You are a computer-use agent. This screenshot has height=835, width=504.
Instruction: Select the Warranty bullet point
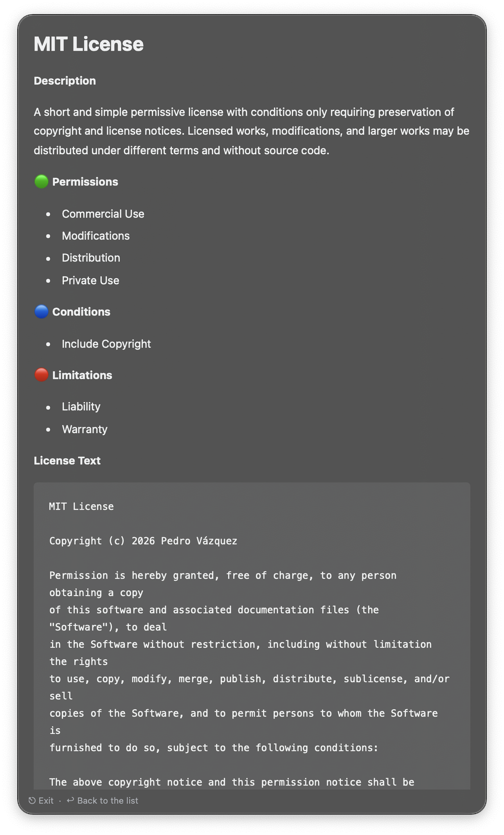click(85, 429)
